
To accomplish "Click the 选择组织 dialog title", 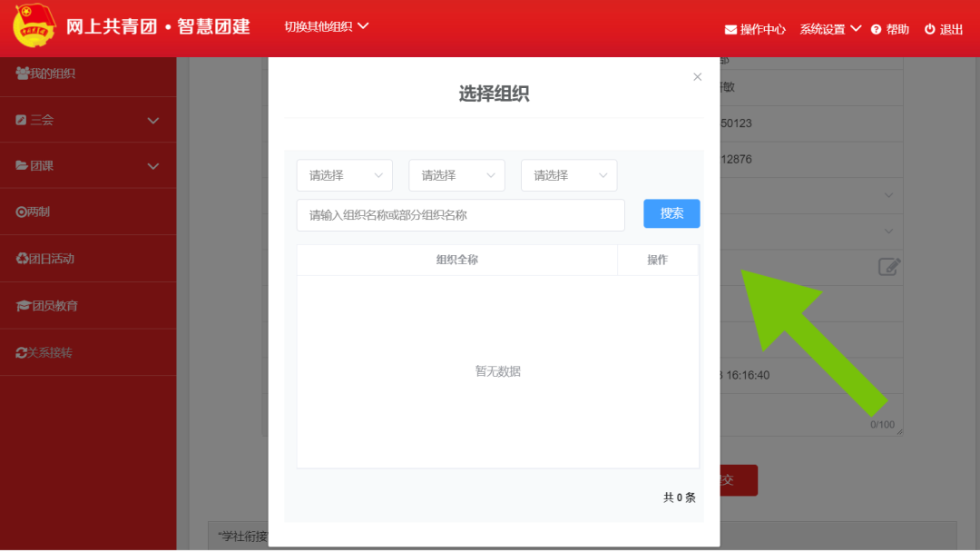I will pyautogui.click(x=494, y=94).
